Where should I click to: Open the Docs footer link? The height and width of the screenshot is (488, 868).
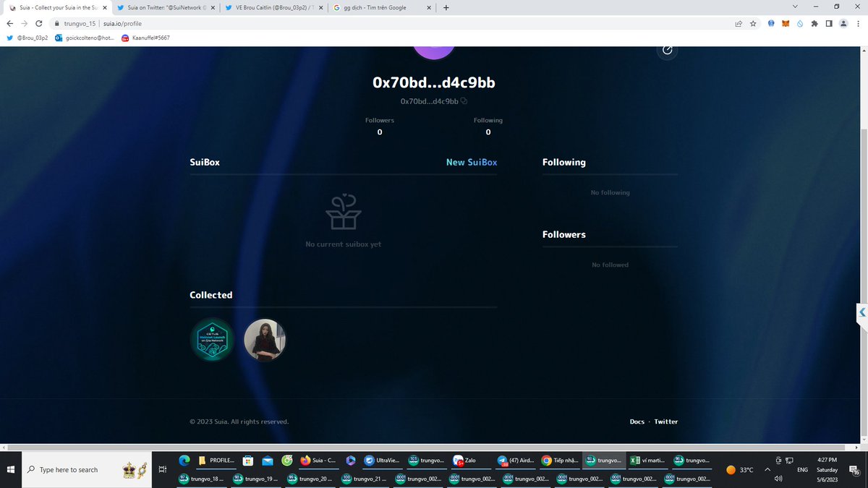pyautogui.click(x=637, y=421)
